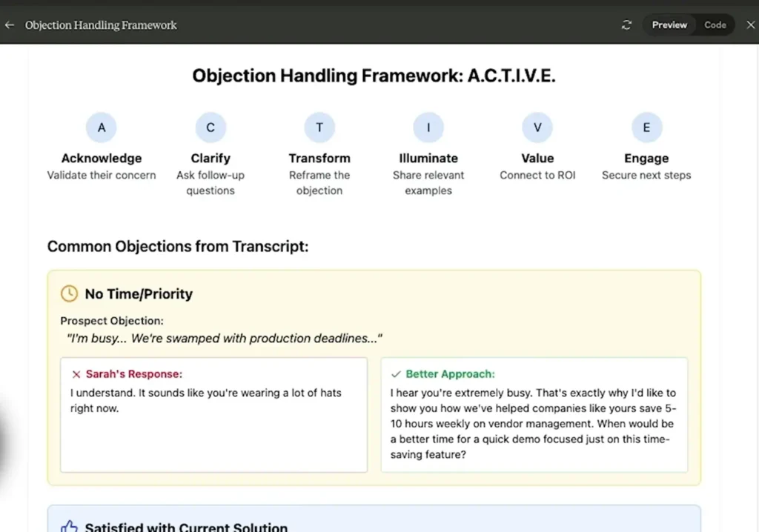Click the 'Acknowledge' step label
Viewport: 759px width, 532px height.
[101, 159]
